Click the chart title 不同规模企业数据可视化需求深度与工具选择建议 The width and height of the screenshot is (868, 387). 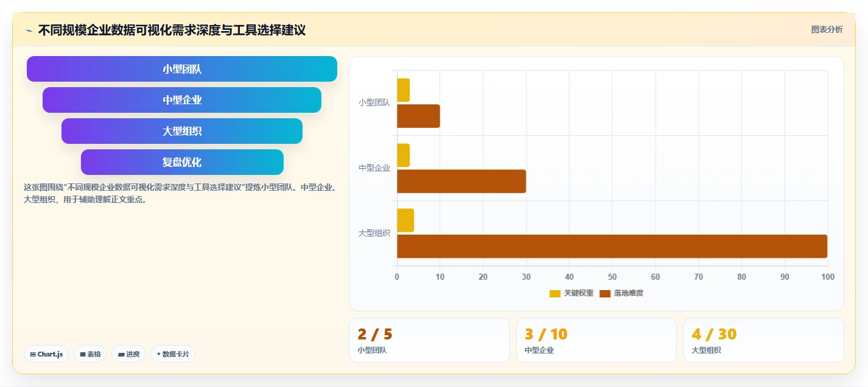pos(172,30)
